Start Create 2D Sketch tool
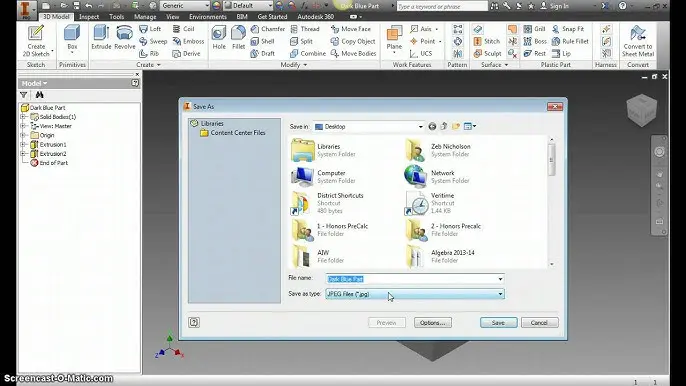The image size is (686, 386). (36, 41)
